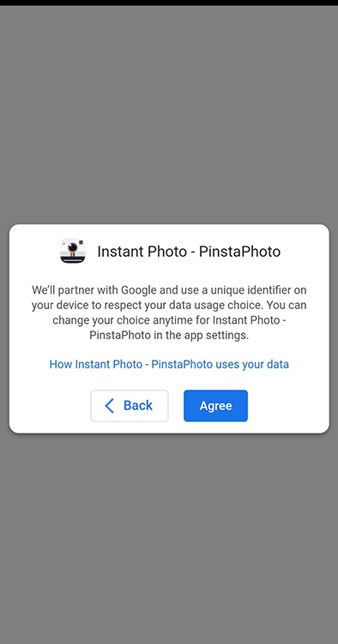Screen dimensions: 338x644
Task: Select the PinstaPhoto polaroid camera logo
Action: [73, 251]
